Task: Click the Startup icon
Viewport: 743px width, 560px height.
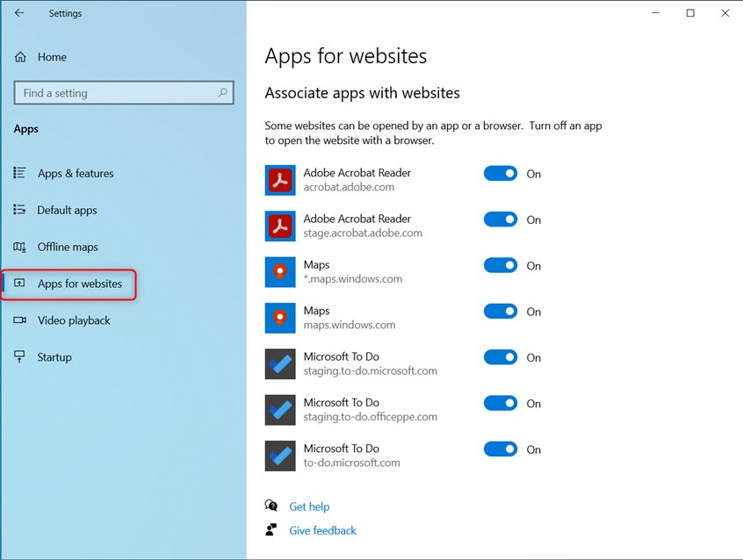Action: [x=19, y=356]
